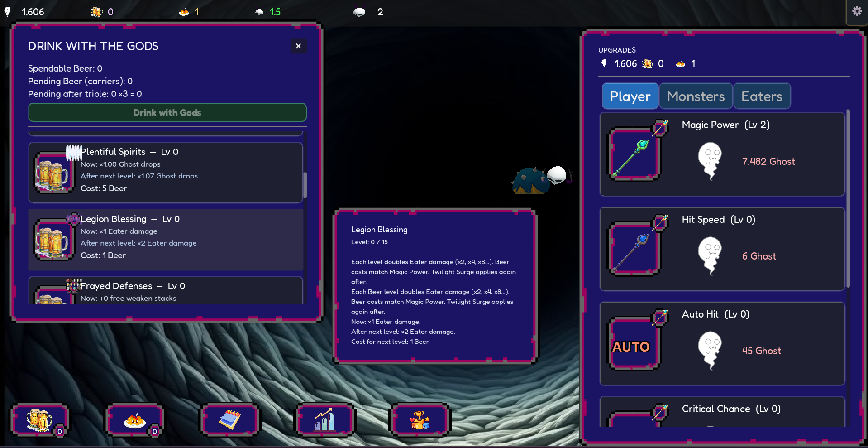Click the ghost icon beside 7.482 Ghost
The height and width of the screenshot is (448, 868).
tap(710, 161)
